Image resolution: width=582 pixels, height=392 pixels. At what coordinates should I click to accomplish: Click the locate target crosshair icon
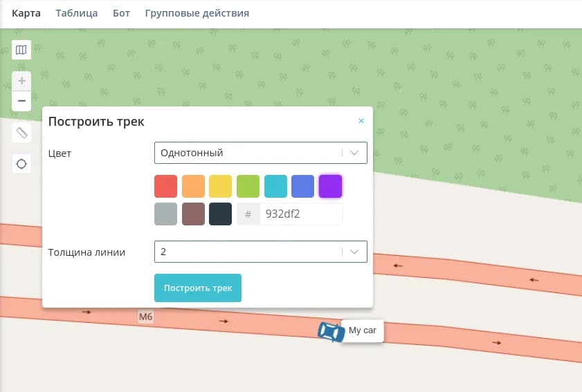tap(21, 164)
